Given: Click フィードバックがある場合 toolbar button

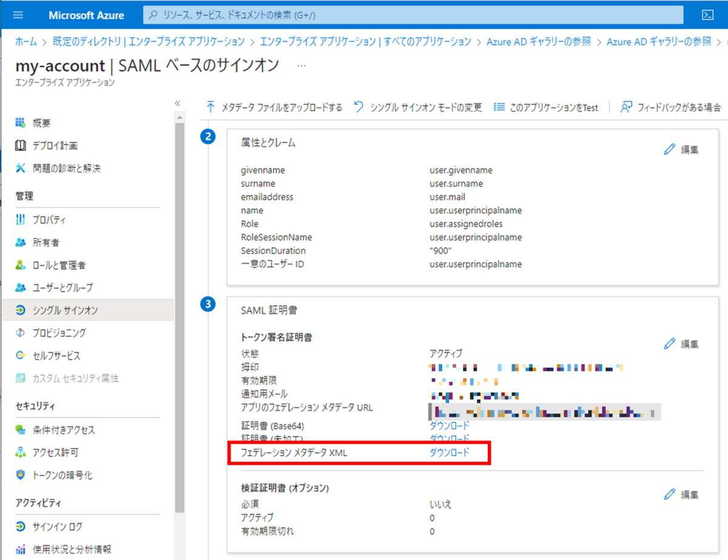Looking at the screenshot, I should [x=670, y=107].
